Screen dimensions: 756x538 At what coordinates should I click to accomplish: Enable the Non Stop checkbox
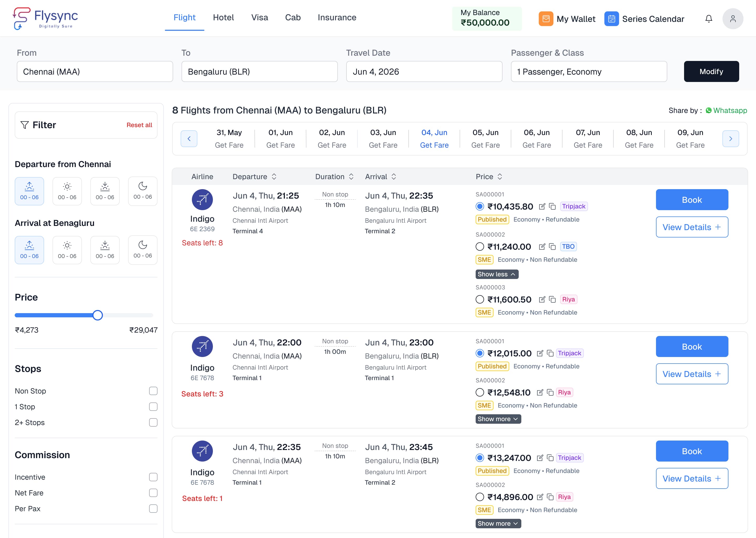pyautogui.click(x=153, y=391)
